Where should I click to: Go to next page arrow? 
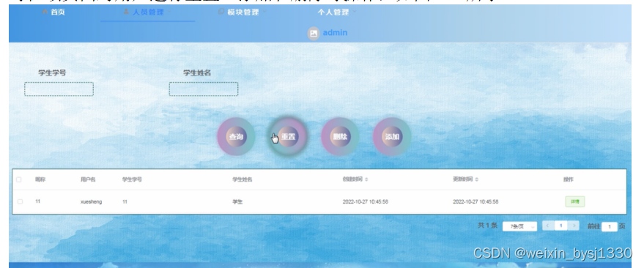click(x=574, y=226)
